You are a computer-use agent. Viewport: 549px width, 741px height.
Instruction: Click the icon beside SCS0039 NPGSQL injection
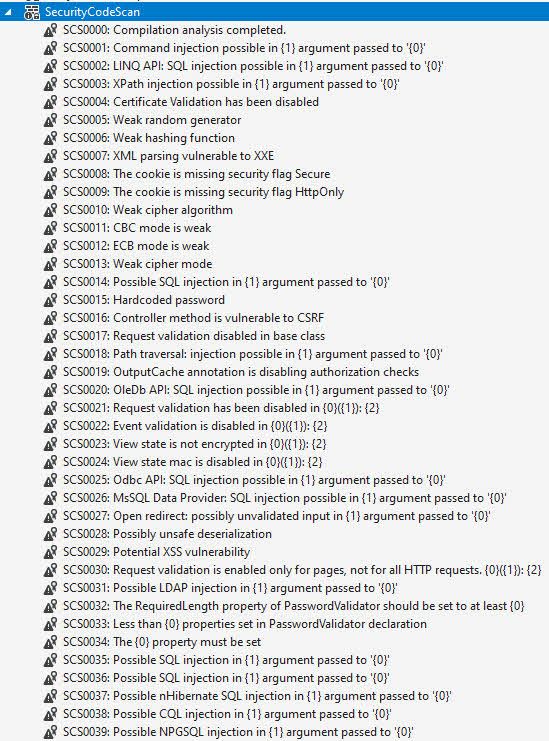point(50,732)
